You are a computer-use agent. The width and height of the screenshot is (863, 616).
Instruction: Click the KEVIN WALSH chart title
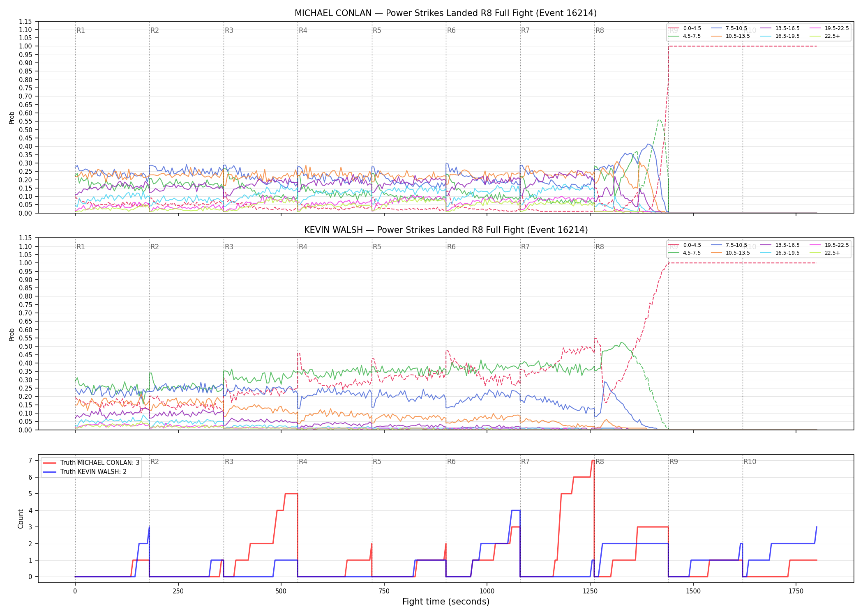tap(445, 230)
